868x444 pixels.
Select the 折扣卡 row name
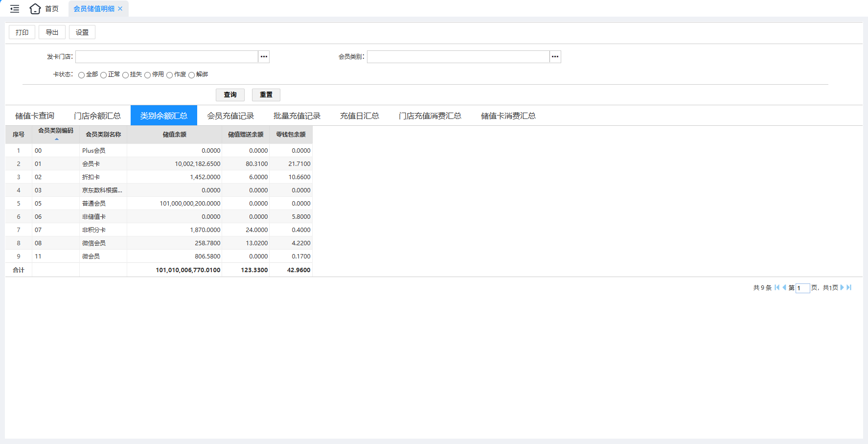tap(91, 177)
